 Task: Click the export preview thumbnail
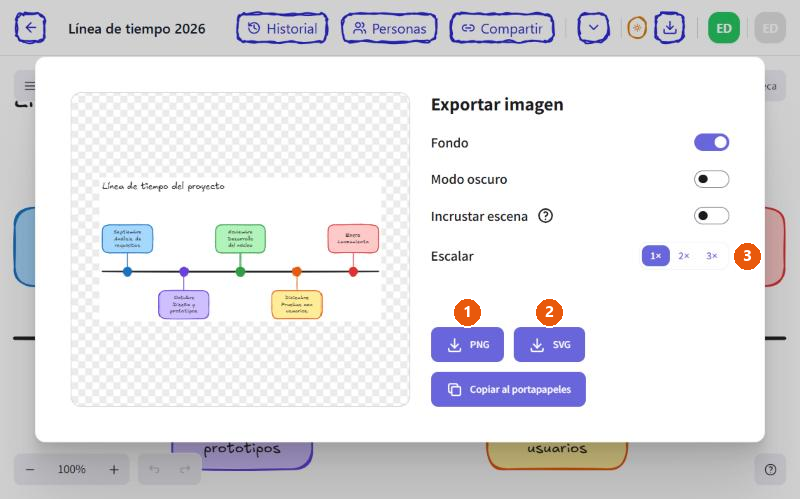tap(240, 249)
